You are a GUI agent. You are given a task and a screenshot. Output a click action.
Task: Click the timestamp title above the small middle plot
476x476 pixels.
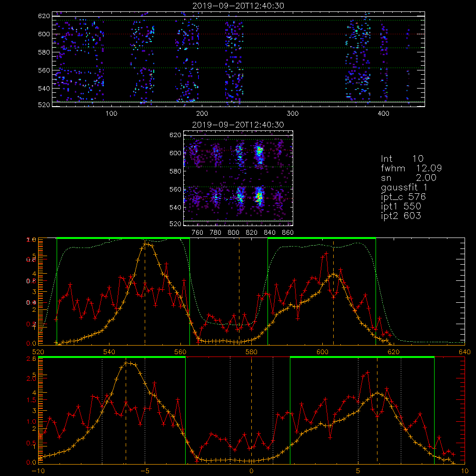click(x=238, y=125)
